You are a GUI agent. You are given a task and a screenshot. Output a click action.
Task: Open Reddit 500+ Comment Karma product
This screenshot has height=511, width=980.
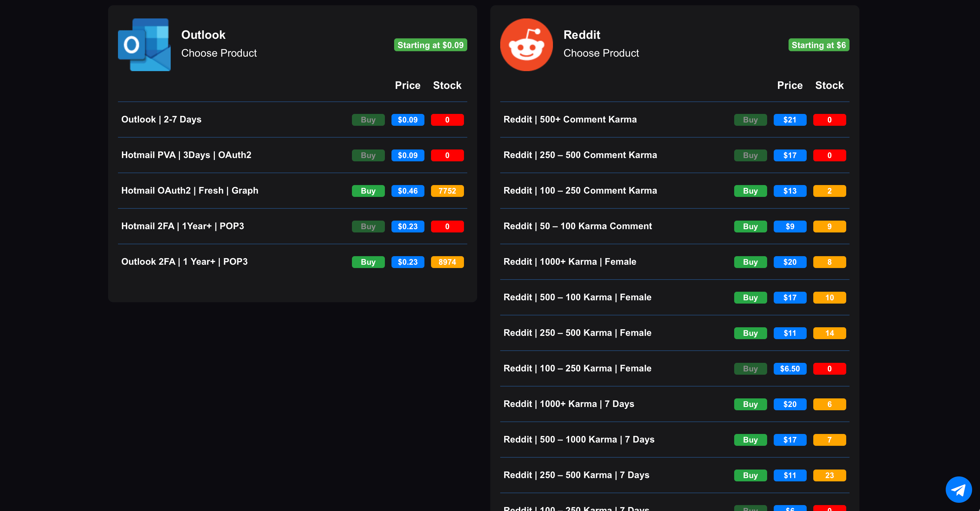click(675, 120)
